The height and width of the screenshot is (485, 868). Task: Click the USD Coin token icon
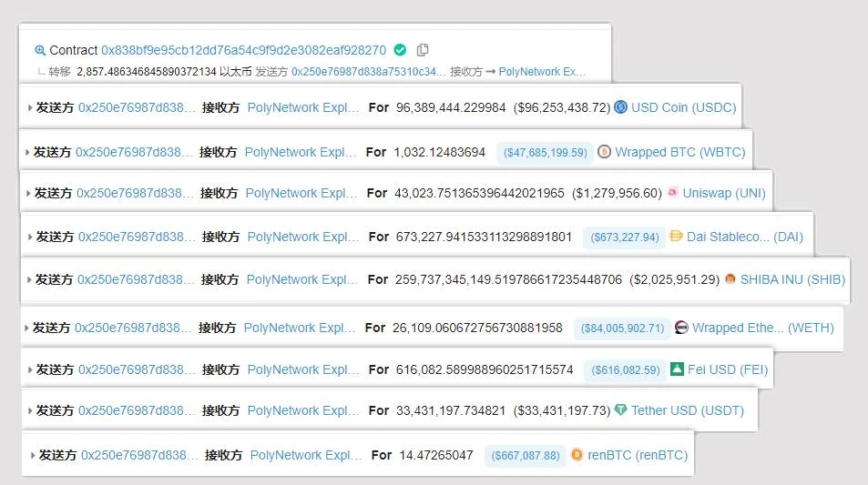(x=620, y=106)
